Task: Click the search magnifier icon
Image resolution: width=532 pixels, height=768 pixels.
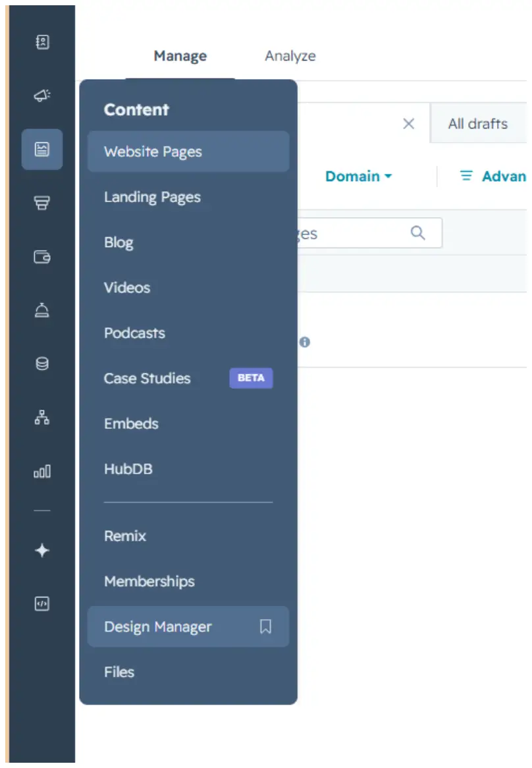Action: (417, 233)
